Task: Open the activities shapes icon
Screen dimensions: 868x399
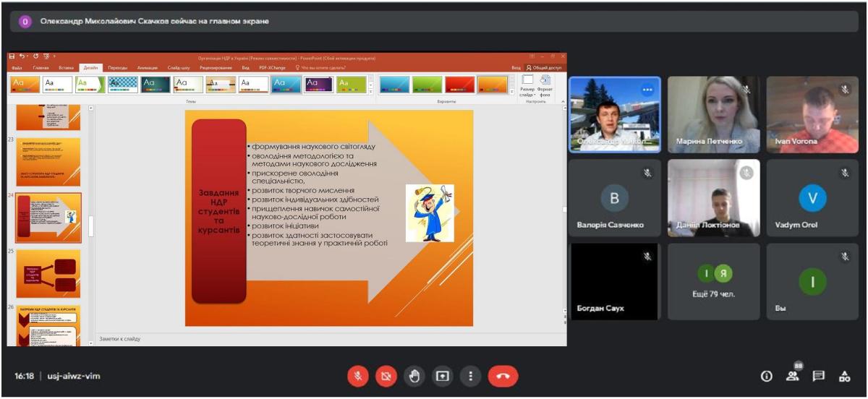Action: [843, 376]
